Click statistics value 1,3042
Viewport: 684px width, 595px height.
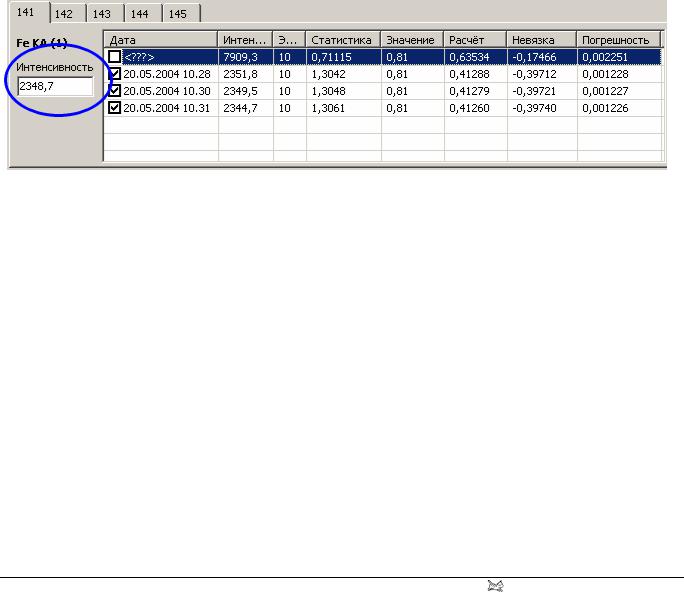click(328, 74)
